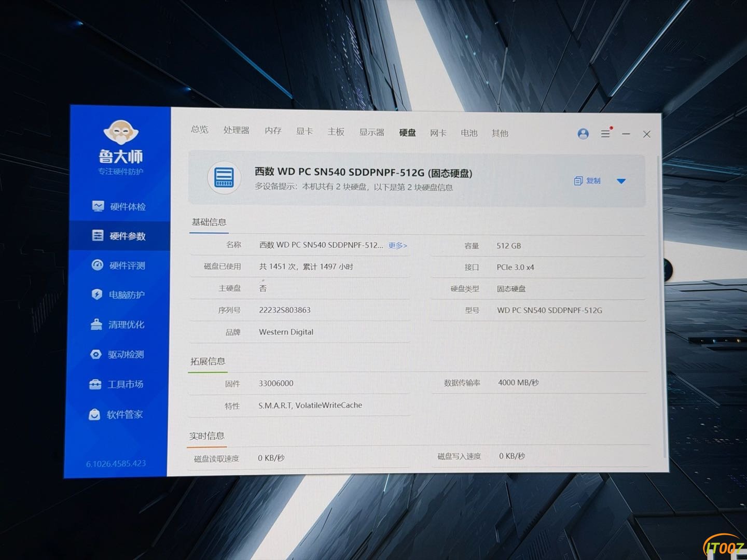Screen dimensions: 747x560
Task: Select the 硬盘 tab
Action: click(x=408, y=133)
